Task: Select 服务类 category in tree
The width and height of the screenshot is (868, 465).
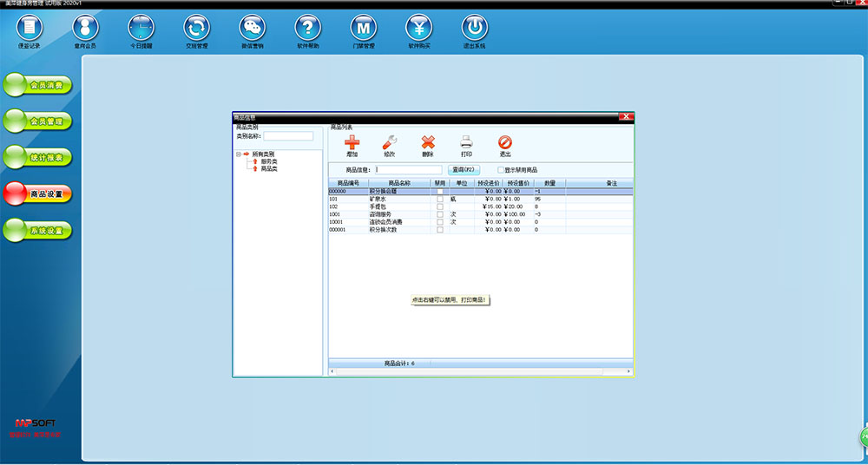Action: [x=269, y=161]
